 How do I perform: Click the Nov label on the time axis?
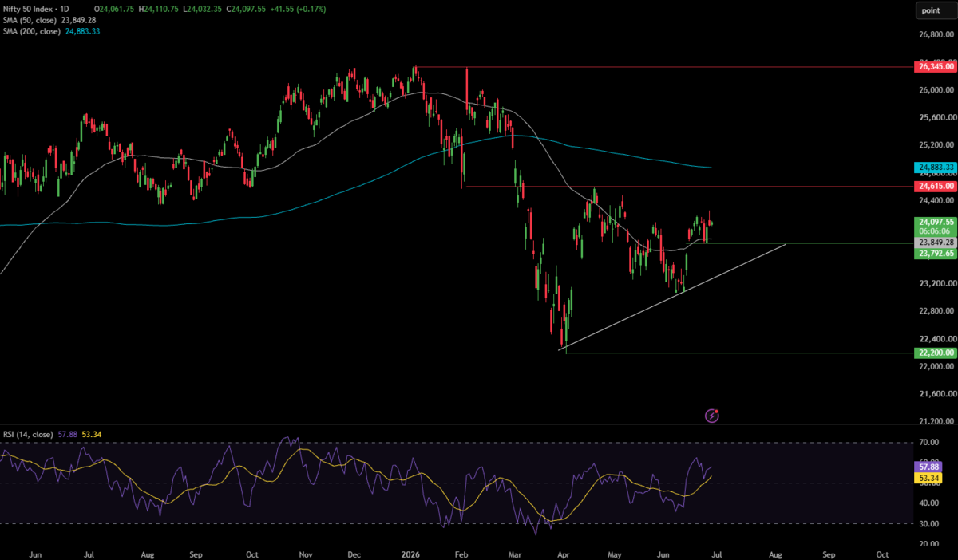(305, 553)
